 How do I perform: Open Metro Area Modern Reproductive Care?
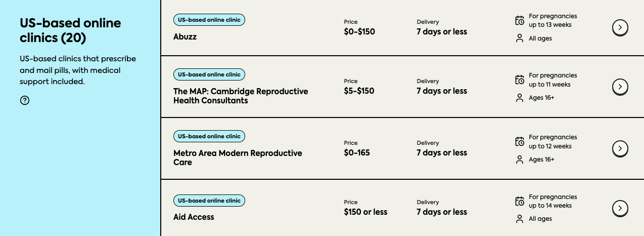point(238,158)
